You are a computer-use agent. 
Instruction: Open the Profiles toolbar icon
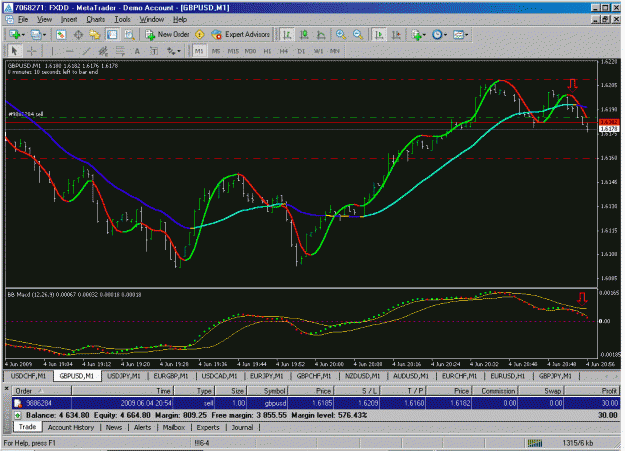pos(36,35)
